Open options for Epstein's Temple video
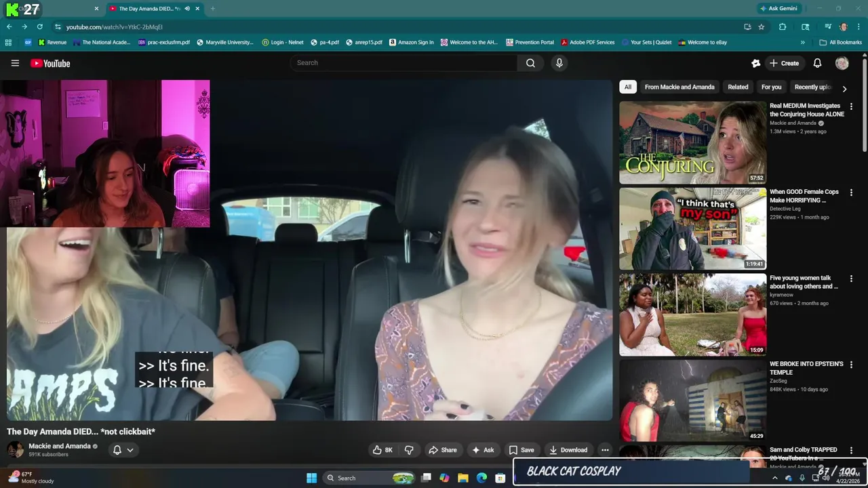 851,365
